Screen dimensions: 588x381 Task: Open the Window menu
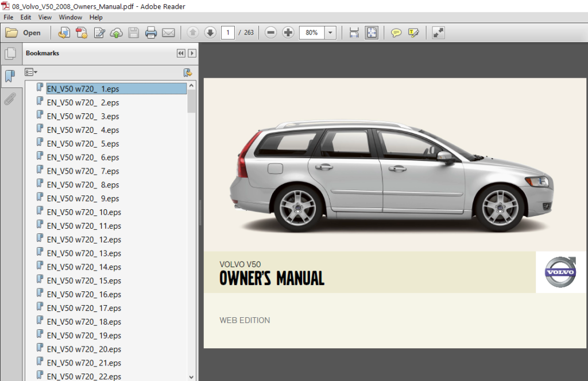pyautogui.click(x=70, y=17)
